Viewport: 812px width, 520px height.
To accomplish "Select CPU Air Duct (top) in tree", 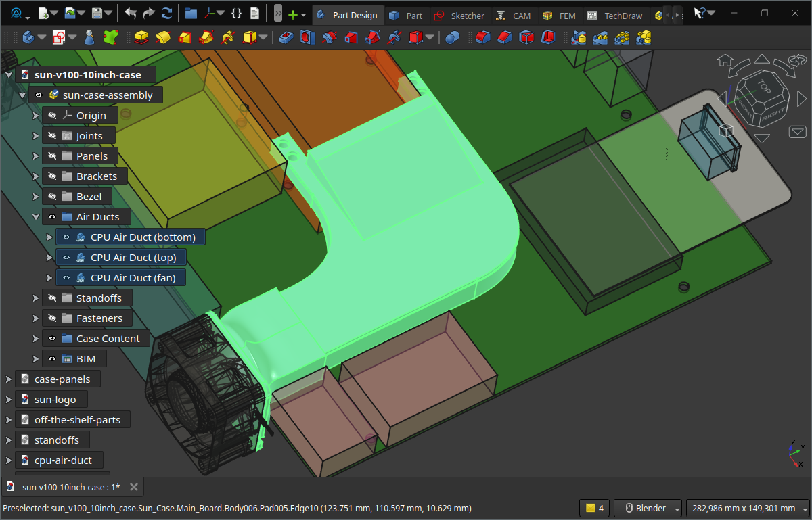I will click(133, 258).
